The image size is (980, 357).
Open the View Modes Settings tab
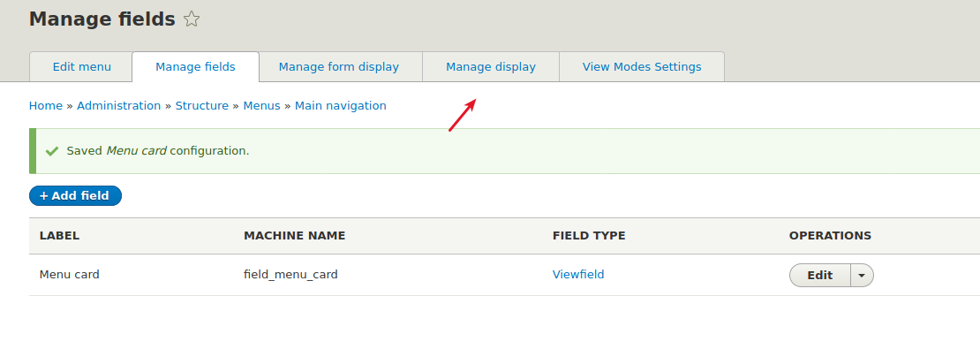[x=642, y=67]
